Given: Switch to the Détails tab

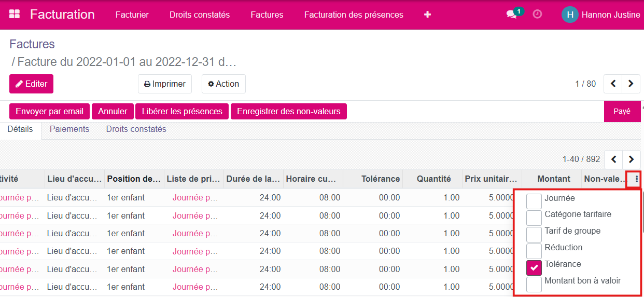Looking at the screenshot, I should point(20,129).
